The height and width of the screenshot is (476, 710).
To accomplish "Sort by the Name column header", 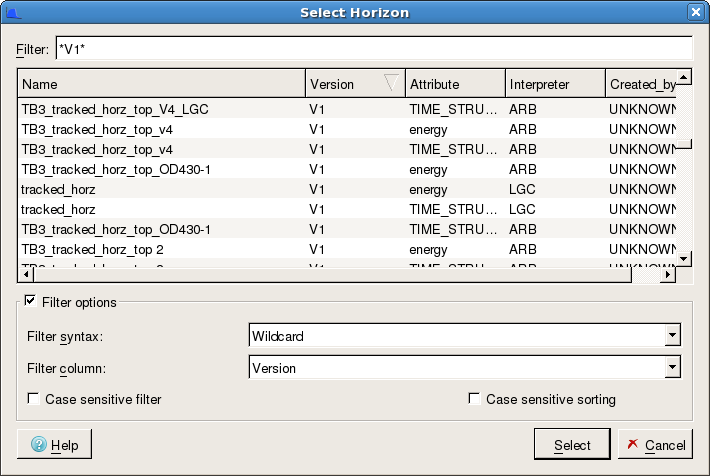I will [x=162, y=84].
